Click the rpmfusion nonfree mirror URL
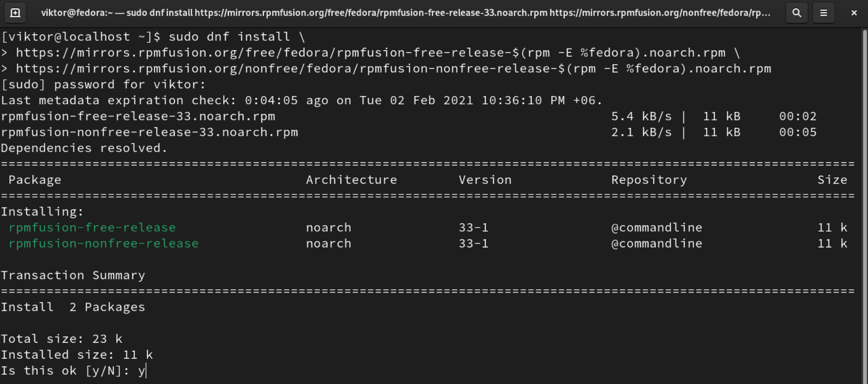This screenshot has height=384, width=868. [393, 68]
